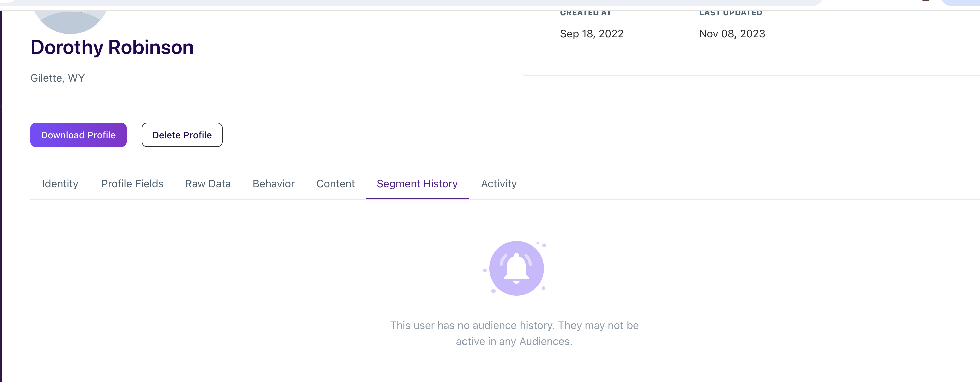
Task: Go to the Behavior tab
Action: (274, 184)
